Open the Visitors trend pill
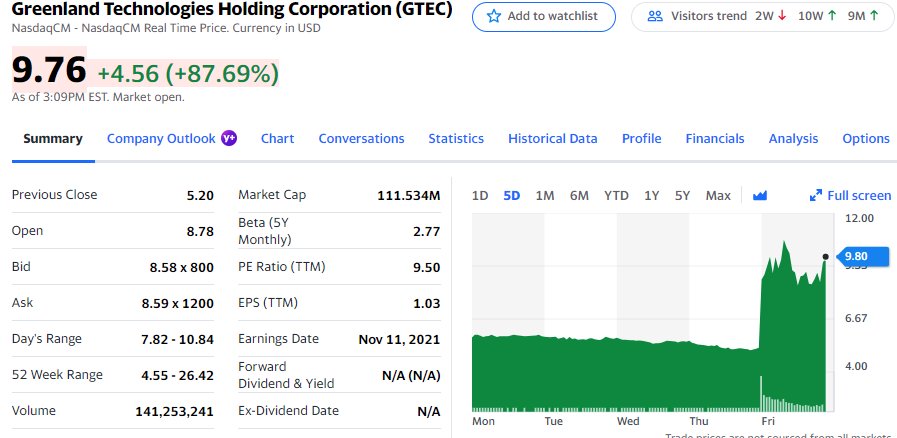 tap(763, 17)
